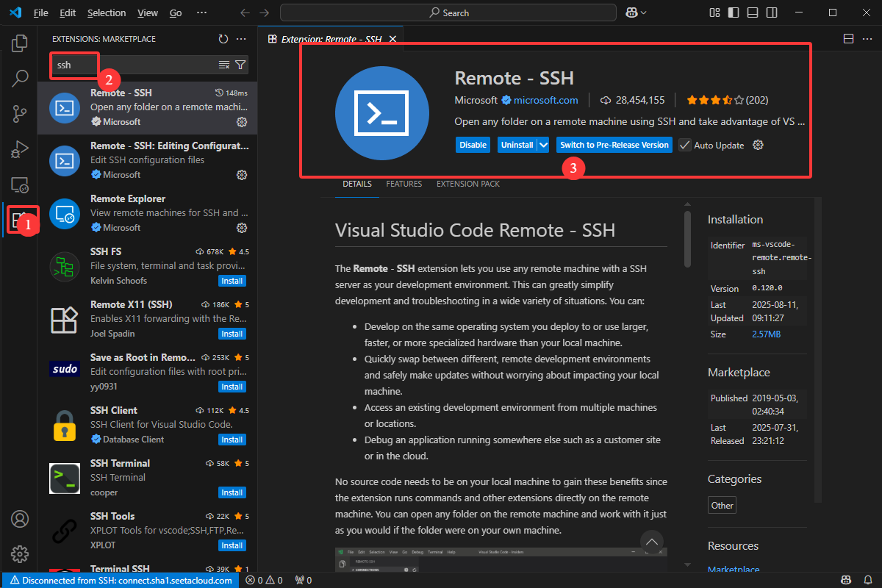Viewport: 882px width, 588px height.
Task: Install the Save as Root extension
Action: 232,387
